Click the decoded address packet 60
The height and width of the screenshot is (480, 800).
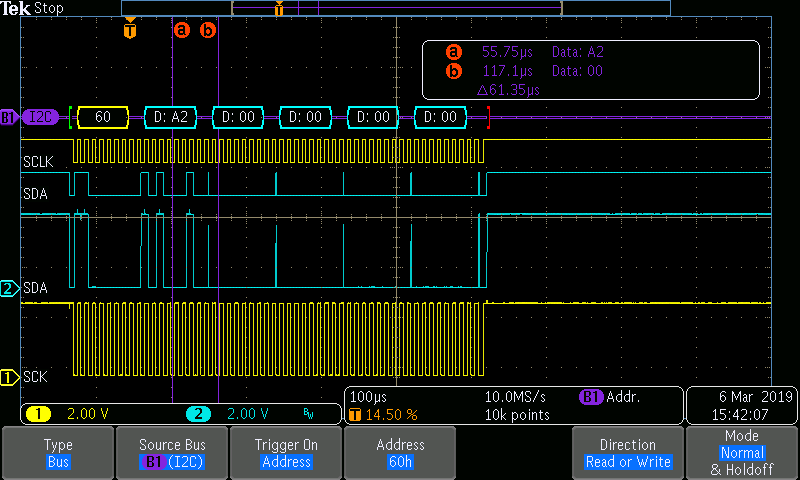tap(102, 117)
